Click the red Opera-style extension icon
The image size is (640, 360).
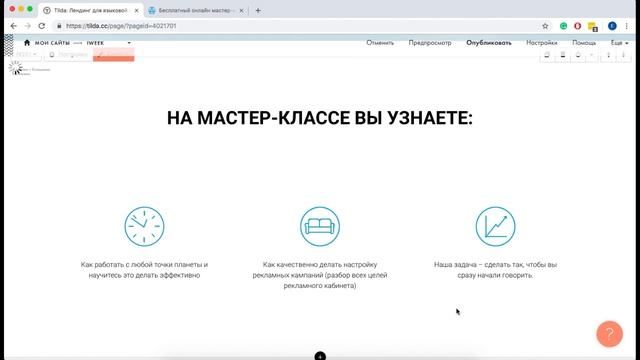pos(578,26)
